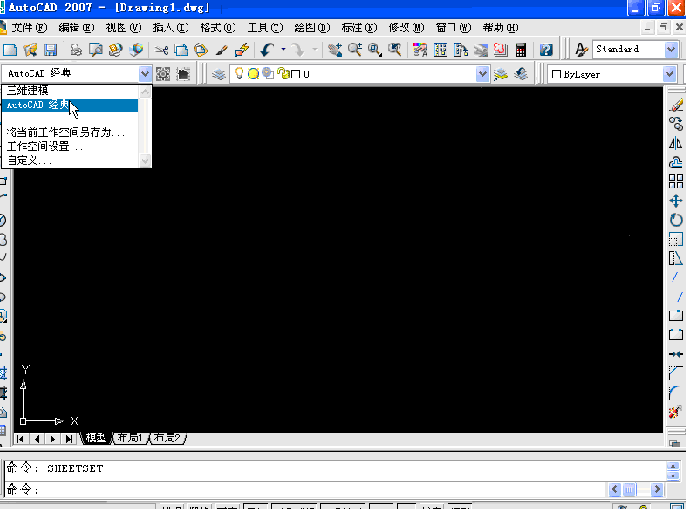Select the Erase tool in Modify toolbar

pos(676,104)
